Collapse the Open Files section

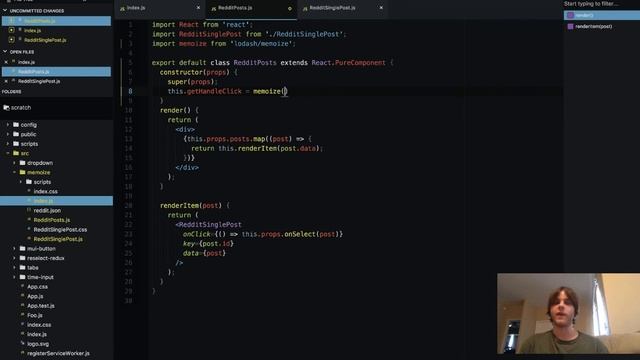[x=5, y=52]
